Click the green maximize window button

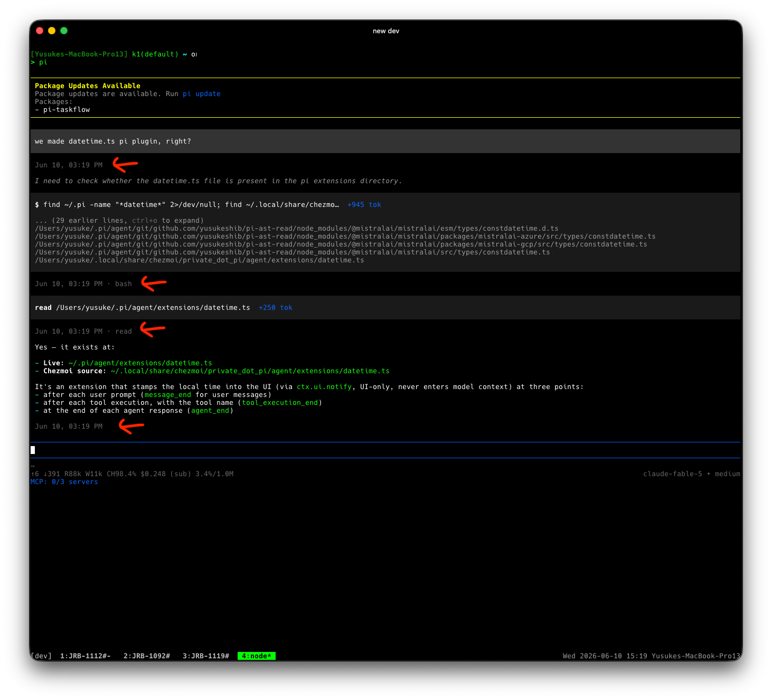(64, 31)
